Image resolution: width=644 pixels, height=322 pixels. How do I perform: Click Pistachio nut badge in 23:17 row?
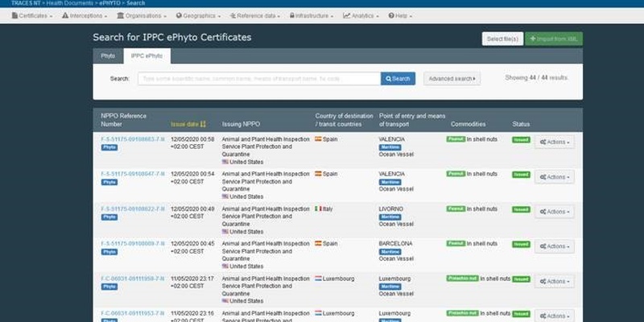point(462,279)
